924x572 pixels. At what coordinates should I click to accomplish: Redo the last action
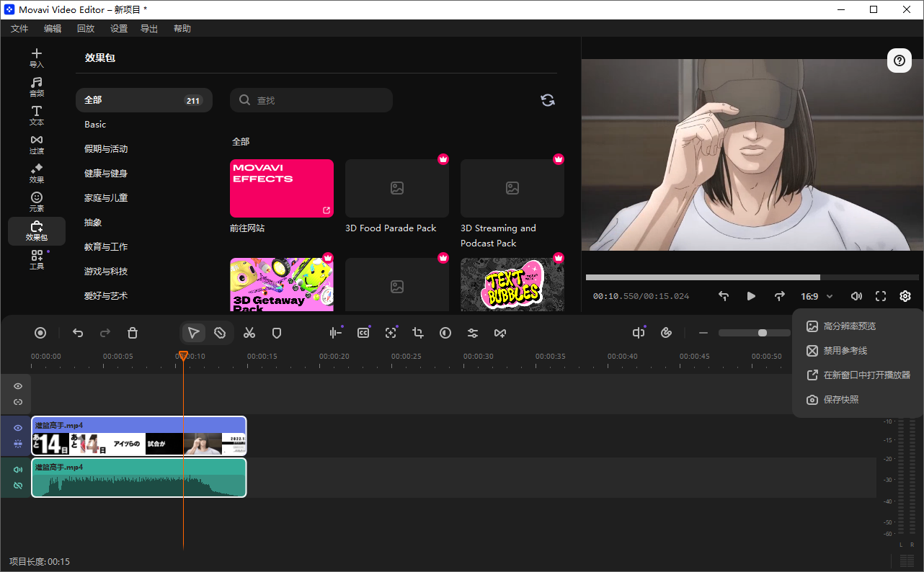(x=105, y=333)
